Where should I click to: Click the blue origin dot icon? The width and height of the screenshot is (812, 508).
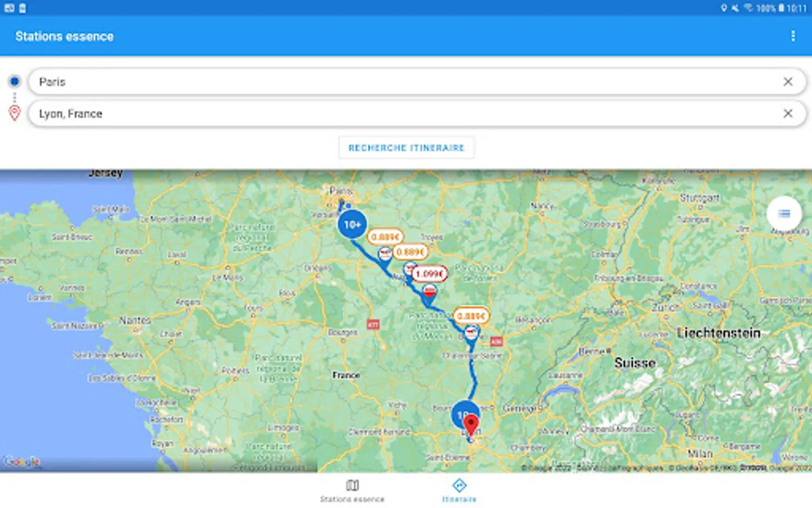(x=15, y=81)
